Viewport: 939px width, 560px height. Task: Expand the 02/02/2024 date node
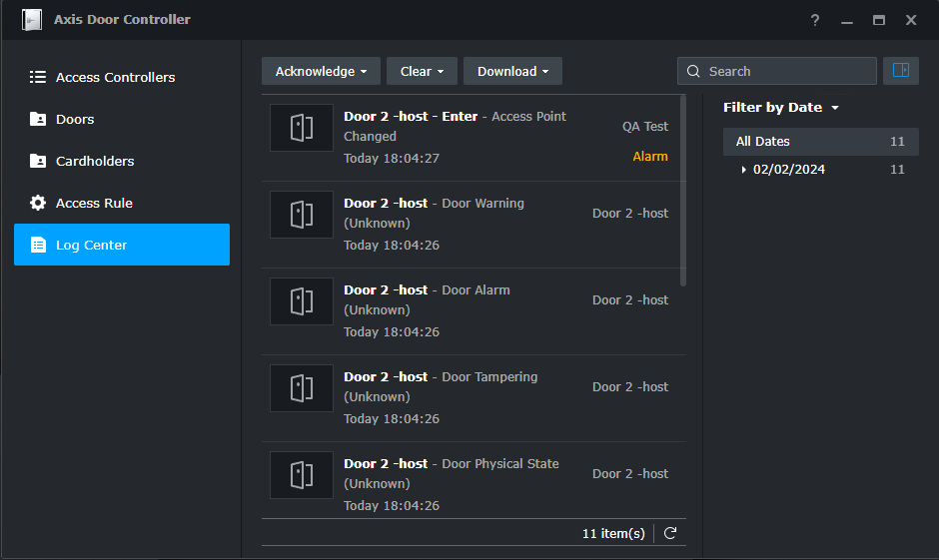click(743, 170)
